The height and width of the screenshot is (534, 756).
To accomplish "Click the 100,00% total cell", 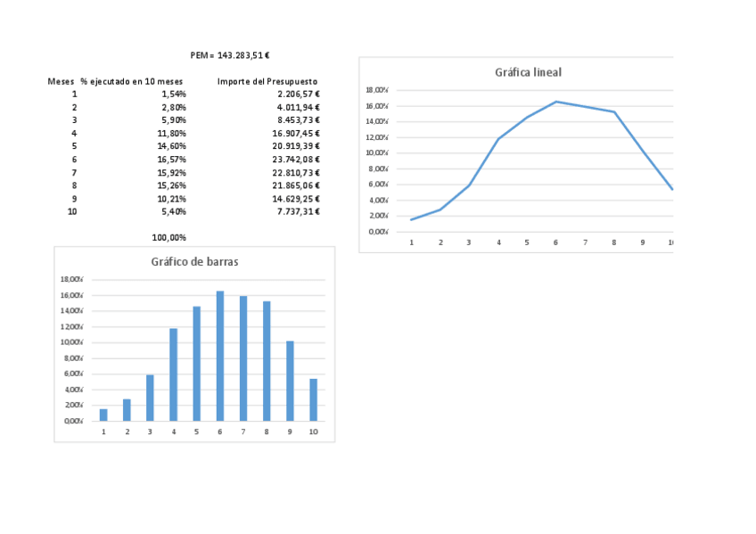I will click(x=169, y=238).
